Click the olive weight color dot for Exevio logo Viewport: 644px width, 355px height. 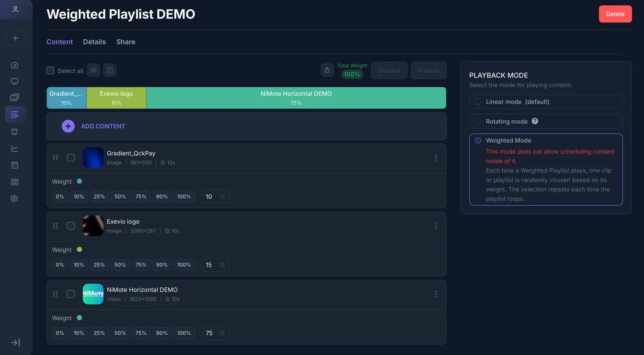click(x=80, y=249)
